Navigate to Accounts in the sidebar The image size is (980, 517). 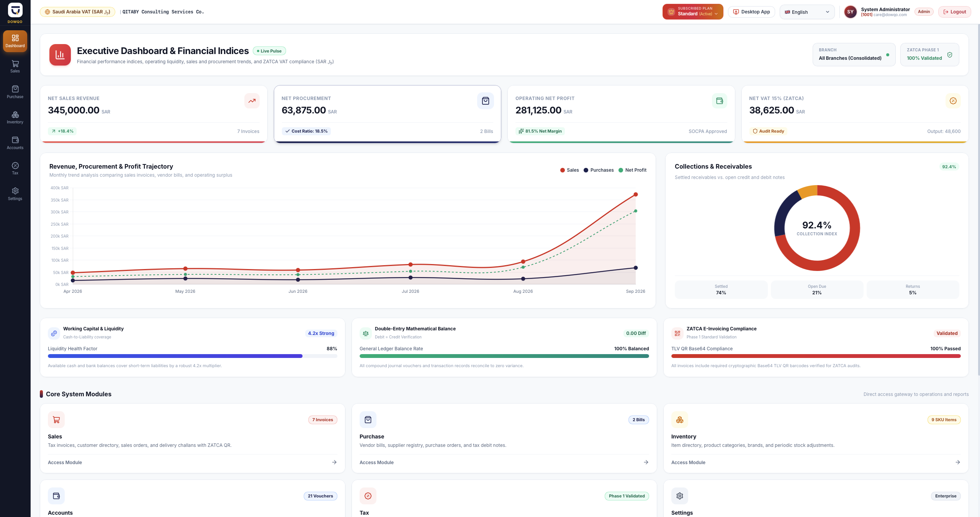pos(15,143)
